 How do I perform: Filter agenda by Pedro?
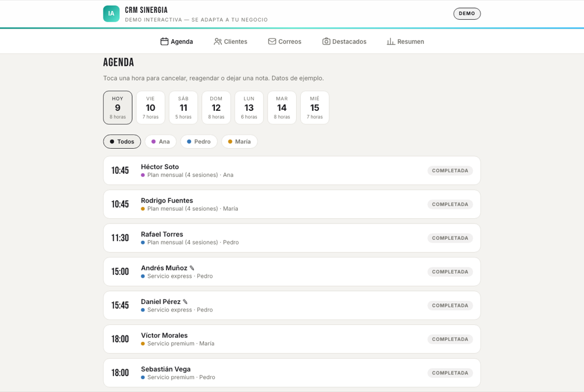pyautogui.click(x=199, y=142)
